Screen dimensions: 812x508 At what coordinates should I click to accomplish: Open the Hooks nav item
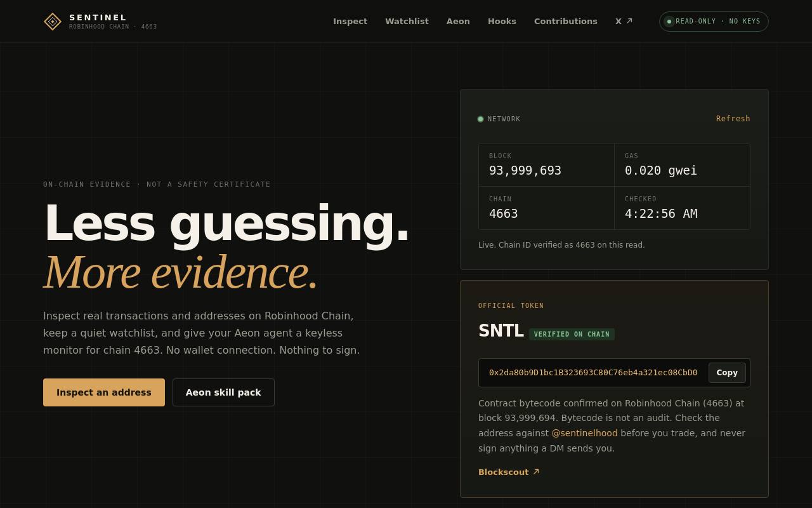click(502, 22)
